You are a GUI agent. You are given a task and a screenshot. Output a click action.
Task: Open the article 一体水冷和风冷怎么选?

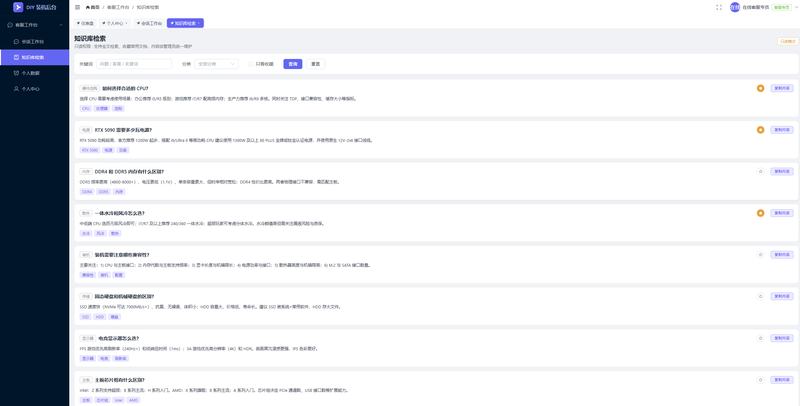click(119, 213)
